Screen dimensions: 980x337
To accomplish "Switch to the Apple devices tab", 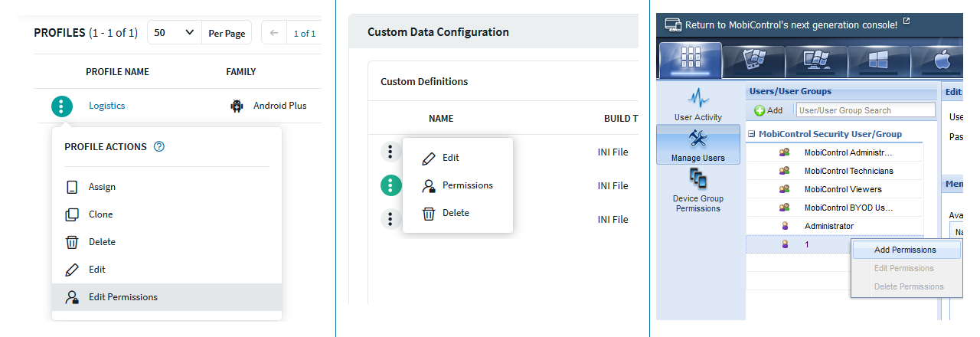I will pos(942,60).
